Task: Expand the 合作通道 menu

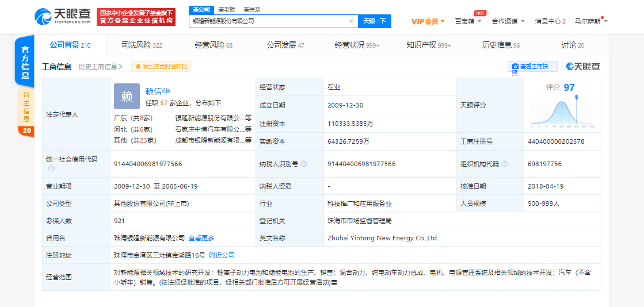Action: (508, 21)
